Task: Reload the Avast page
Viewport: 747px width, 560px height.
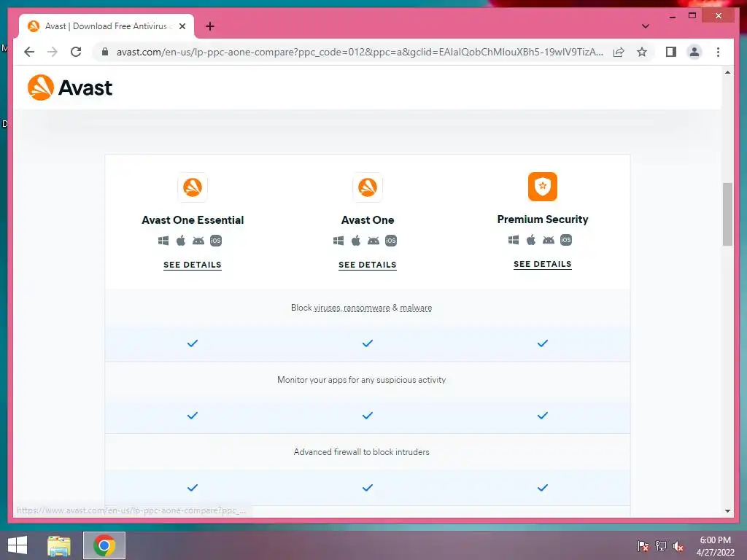Action: [76, 52]
